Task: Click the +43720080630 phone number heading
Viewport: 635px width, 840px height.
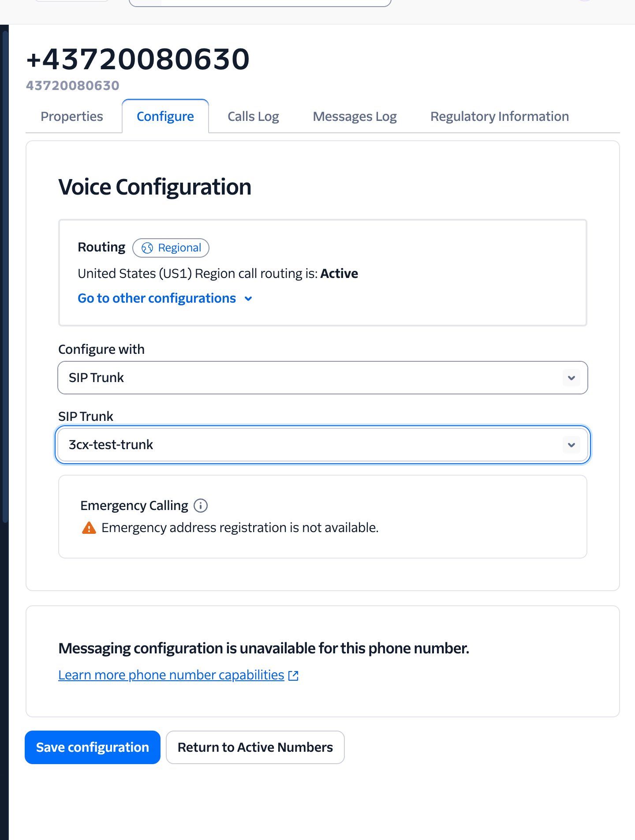Action: pyautogui.click(x=138, y=59)
